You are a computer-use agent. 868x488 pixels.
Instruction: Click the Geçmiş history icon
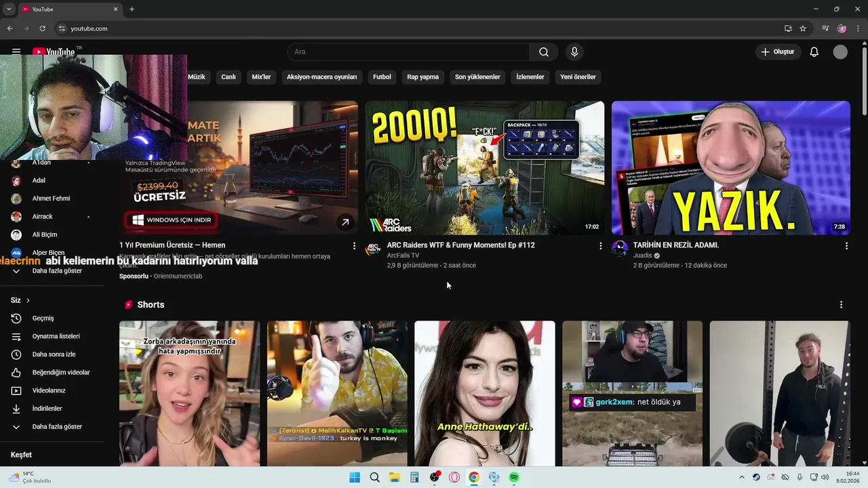[16, 319]
